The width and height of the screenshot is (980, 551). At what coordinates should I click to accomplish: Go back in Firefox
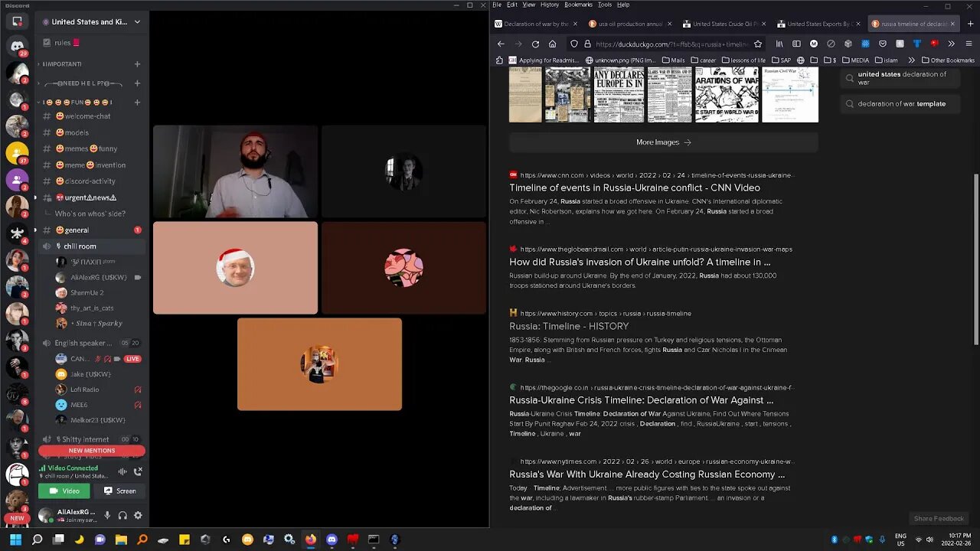coord(501,44)
